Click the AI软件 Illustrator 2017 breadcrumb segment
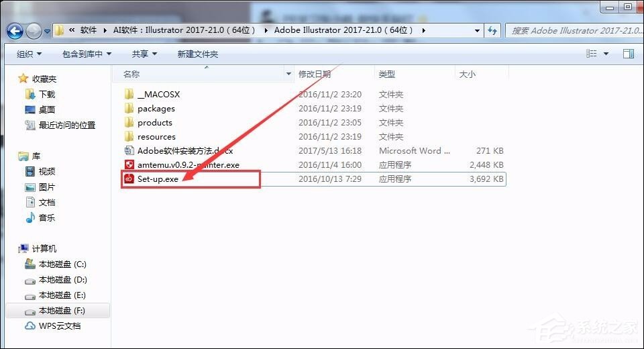The height and width of the screenshot is (349, 644). coord(184,30)
